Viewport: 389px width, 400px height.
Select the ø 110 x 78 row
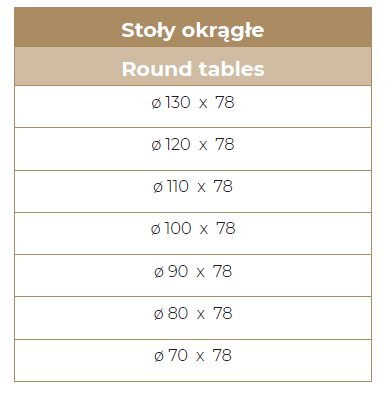coord(193,191)
